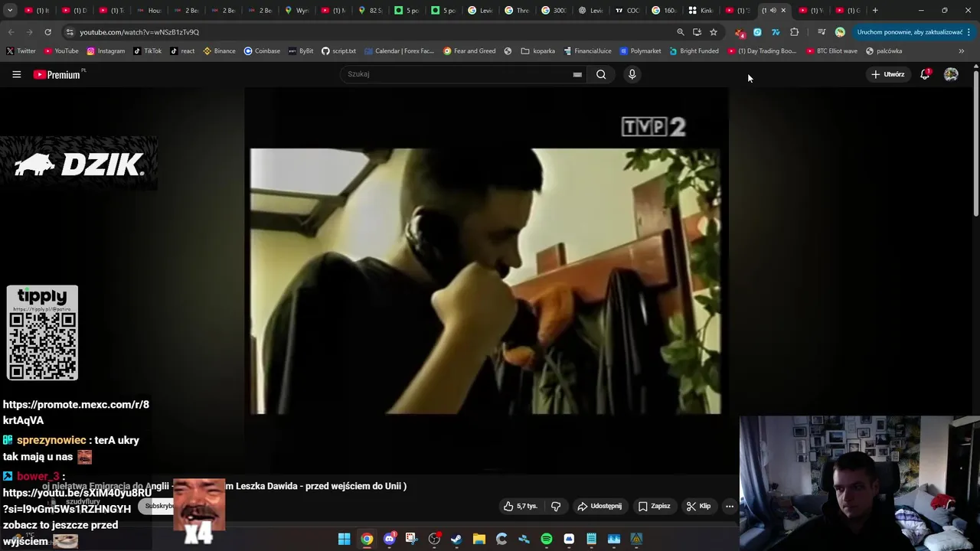
Task: Open the YouTube hamburger guide menu
Action: (x=16, y=74)
